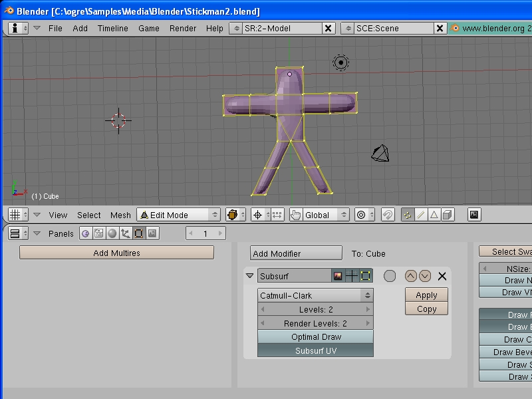Image resolution: width=532 pixels, height=399 pixels.
Task: Open the www.blender.org link
Action: coord(491,28)
